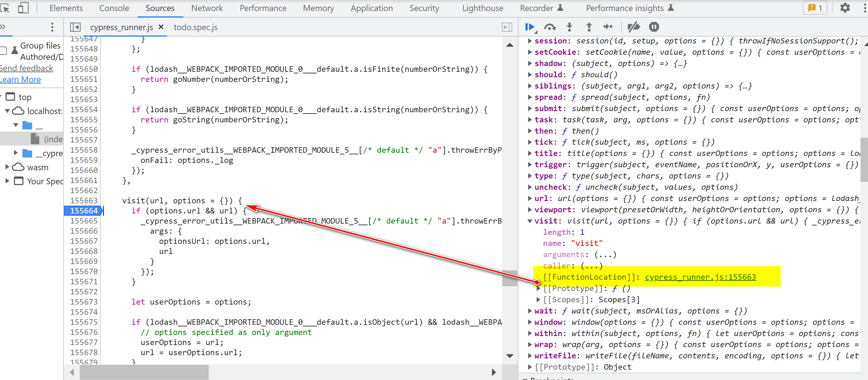The width and height of the screenshot is (868, 380).
Task: Step out of current function
Action: point(589,27)
